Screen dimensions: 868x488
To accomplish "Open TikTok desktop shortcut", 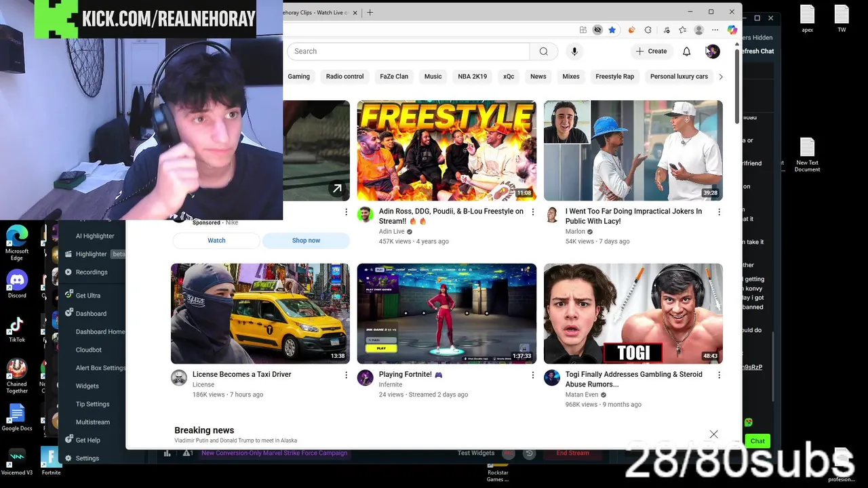I will [x=17, y=329].
